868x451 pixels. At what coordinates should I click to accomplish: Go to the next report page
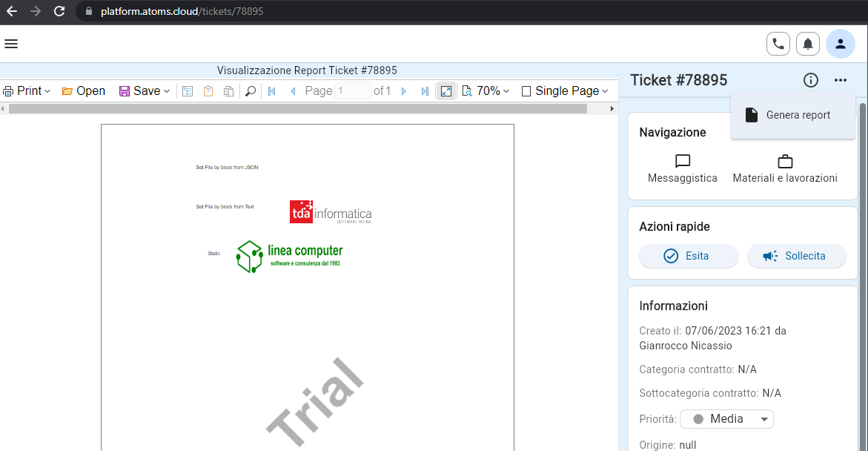(403, 90)
